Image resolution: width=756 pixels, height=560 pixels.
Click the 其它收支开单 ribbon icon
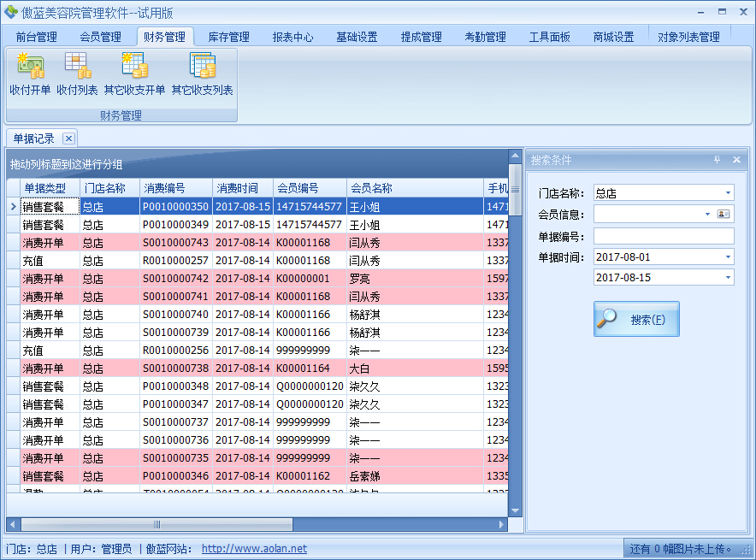coord(134,74)
